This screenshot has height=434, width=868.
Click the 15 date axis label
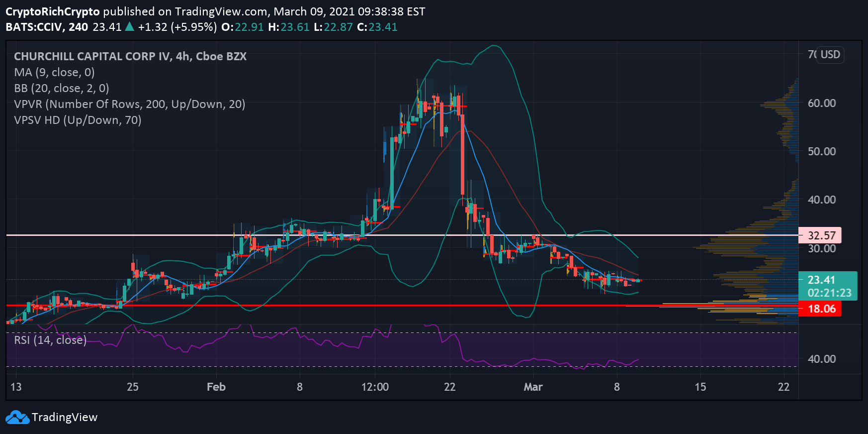[x=700, y=387]
